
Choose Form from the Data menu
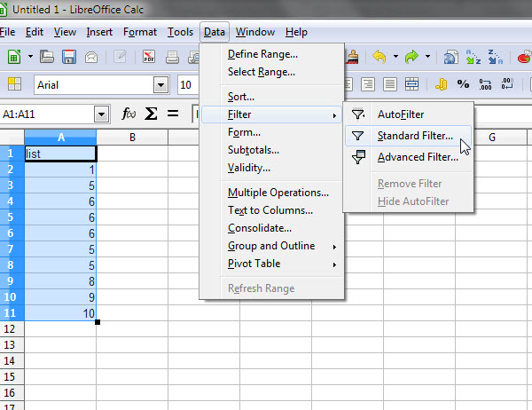(x=271, y=132)
